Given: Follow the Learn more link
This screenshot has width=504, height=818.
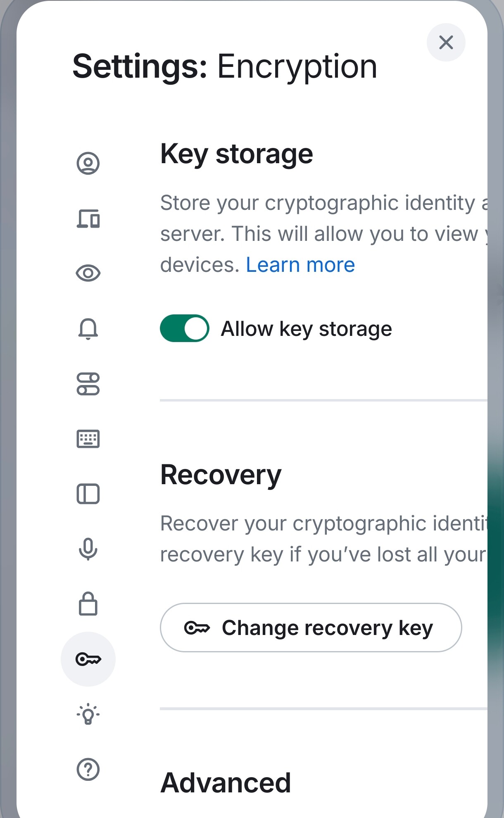Looking at the screenshot, I should (x=300, y=265).
